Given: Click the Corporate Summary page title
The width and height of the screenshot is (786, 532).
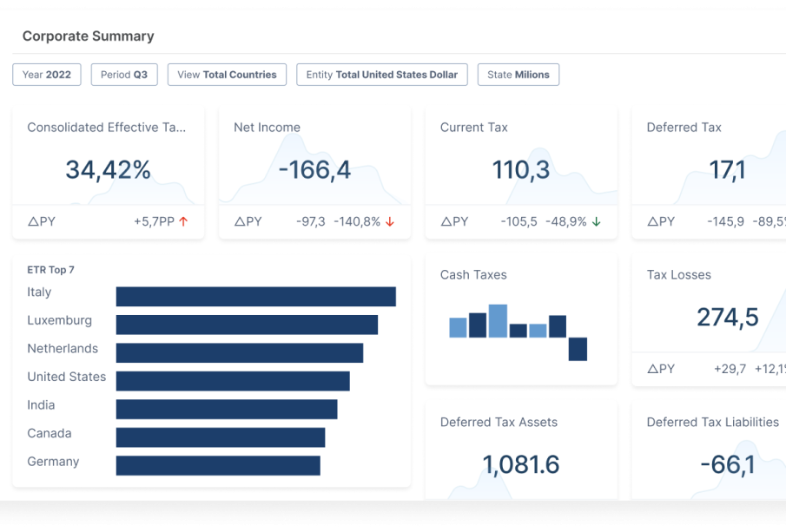Looking at the screenshot, I should (89, 36).
